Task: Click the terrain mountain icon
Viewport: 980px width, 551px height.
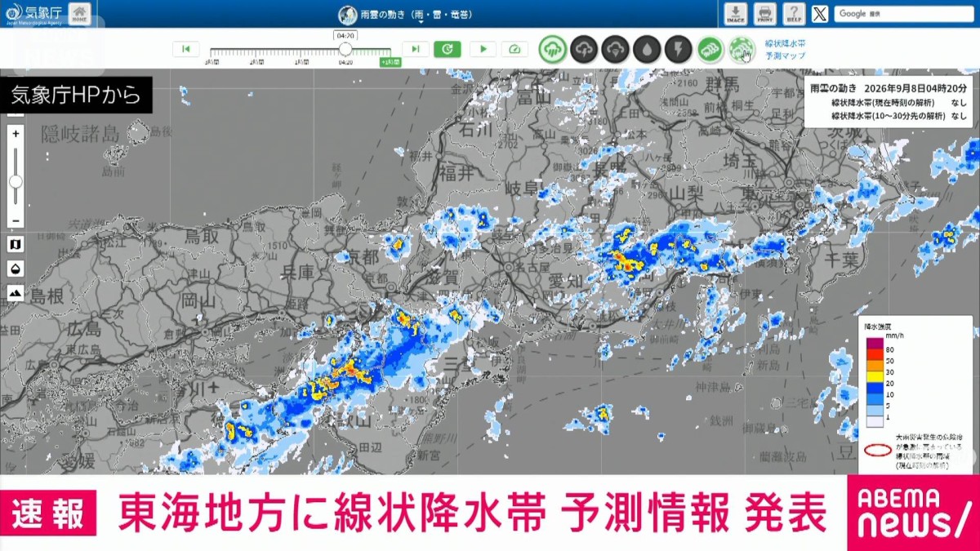Action: [16, 292]
